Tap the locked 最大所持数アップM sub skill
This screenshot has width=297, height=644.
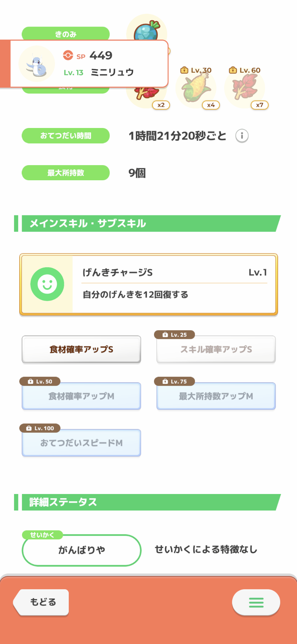(x=216, y=396)
